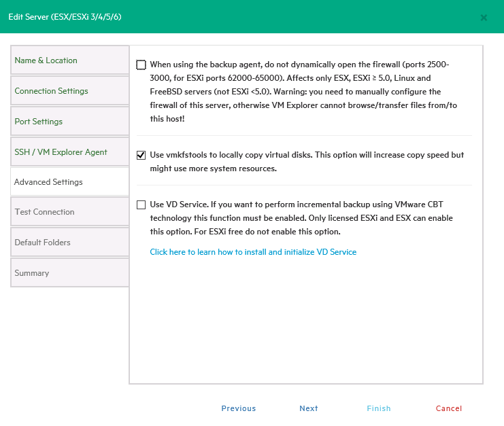This screenshot has height=426, width=504.
Task: Click the 'Use VD Service' description text
Action: [x=301, y=218]
